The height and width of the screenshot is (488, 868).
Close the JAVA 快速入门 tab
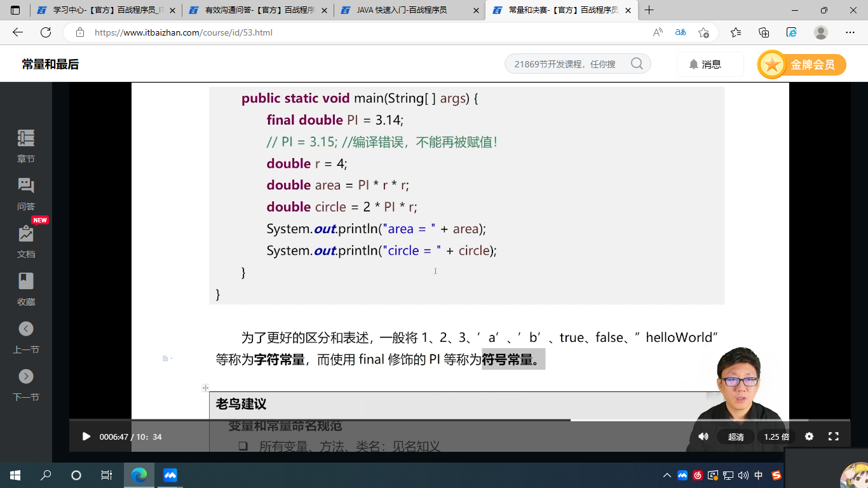[x=476, y=10]
